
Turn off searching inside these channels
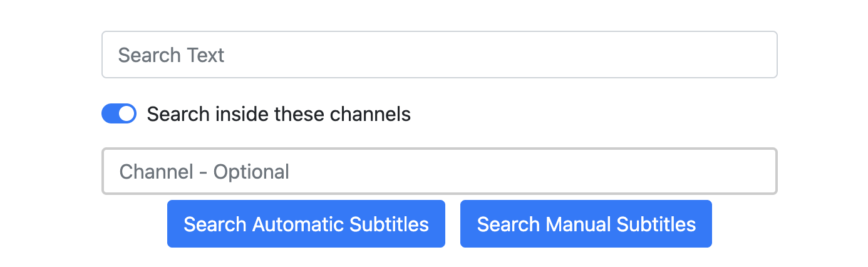[x=119, y=114]
